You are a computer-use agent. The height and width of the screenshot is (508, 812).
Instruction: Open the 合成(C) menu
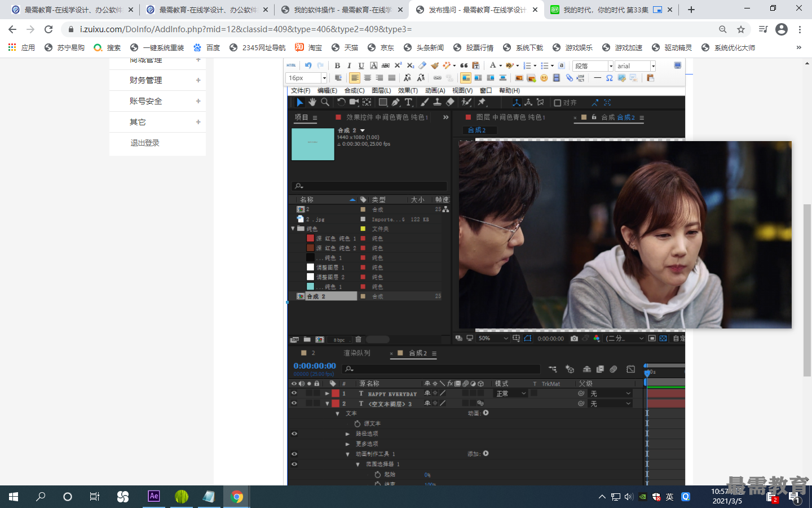(355, 90)
